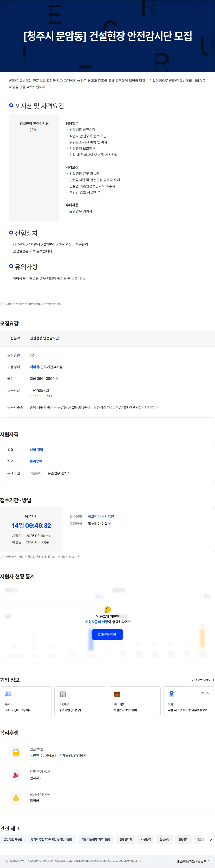Select 건설노무 tag

point(164,839)
